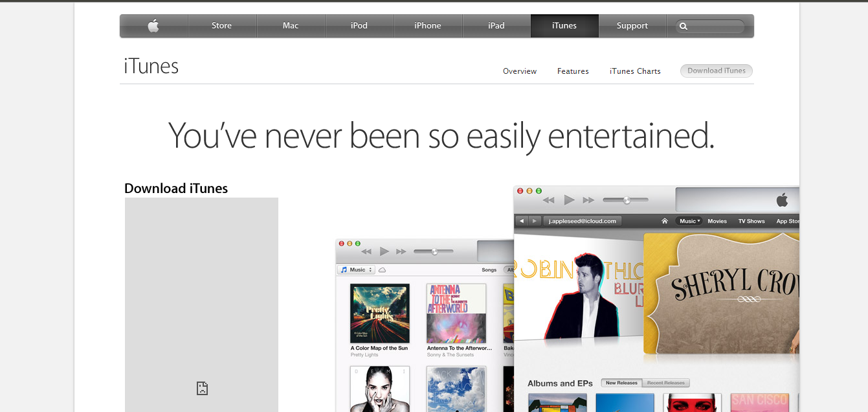The image size is (868, 412).
Task: Adjust the volume slider in the front iTunes window
Action: tap(625, 200)
